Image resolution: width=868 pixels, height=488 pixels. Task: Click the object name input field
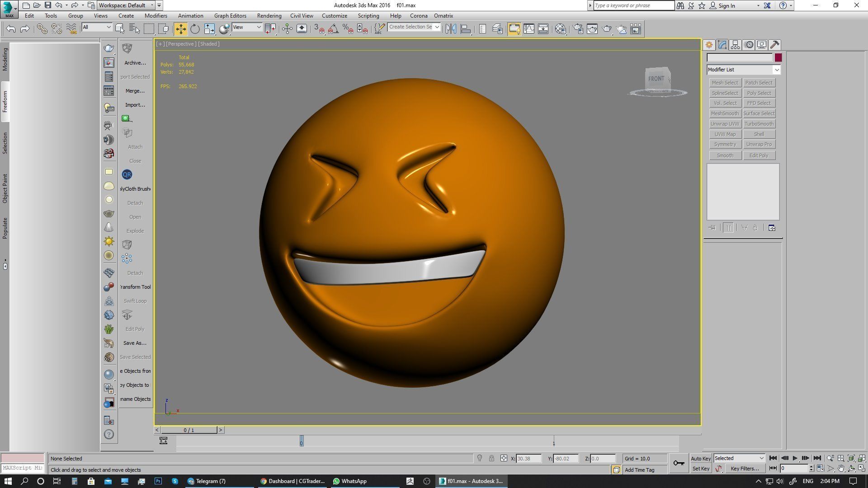point(740,57)
